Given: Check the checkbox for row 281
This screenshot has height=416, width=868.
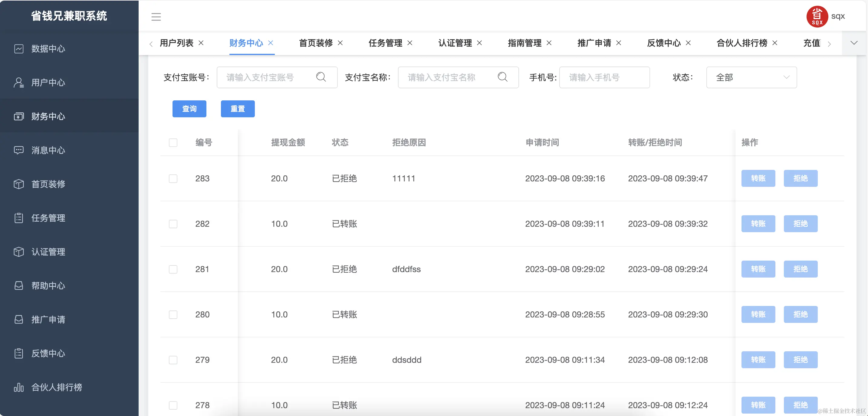Looking at the screenshot, I should (173, 269).
